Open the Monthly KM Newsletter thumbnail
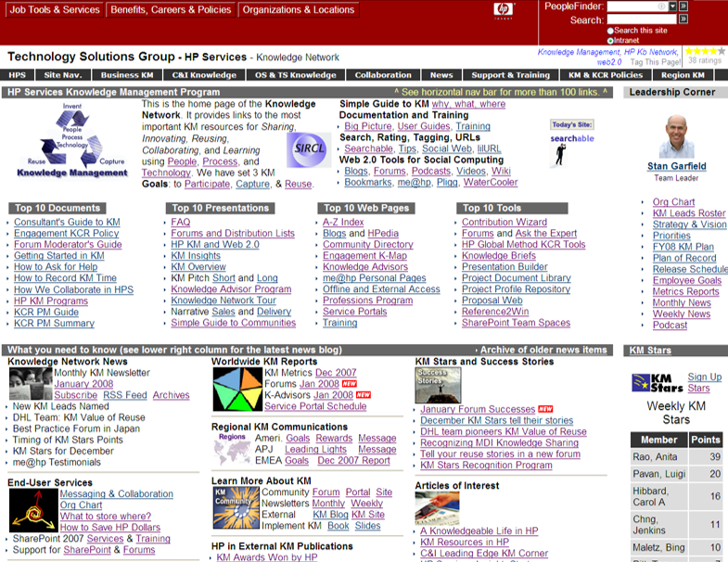Screen dimensions: 728x562 click(31, 384)
